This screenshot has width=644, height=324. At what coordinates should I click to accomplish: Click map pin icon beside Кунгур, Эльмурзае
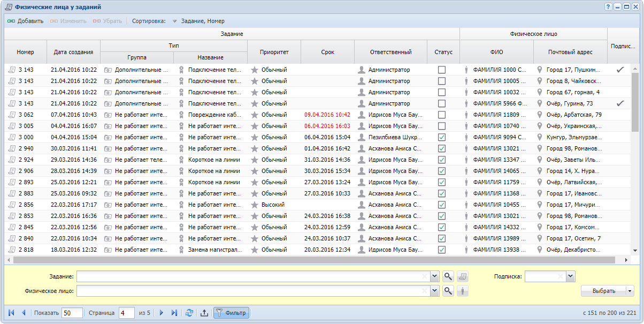tap(540, 137)
